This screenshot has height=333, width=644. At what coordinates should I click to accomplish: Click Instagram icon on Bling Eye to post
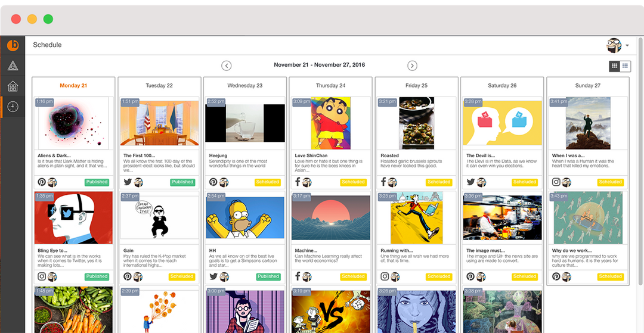coord(42,276)
